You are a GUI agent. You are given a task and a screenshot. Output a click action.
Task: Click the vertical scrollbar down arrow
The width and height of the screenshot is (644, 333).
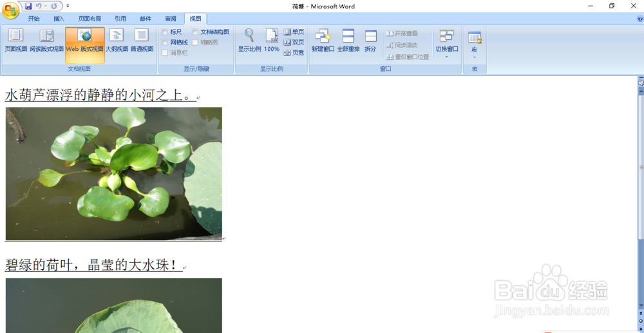(x=640, y=305)
